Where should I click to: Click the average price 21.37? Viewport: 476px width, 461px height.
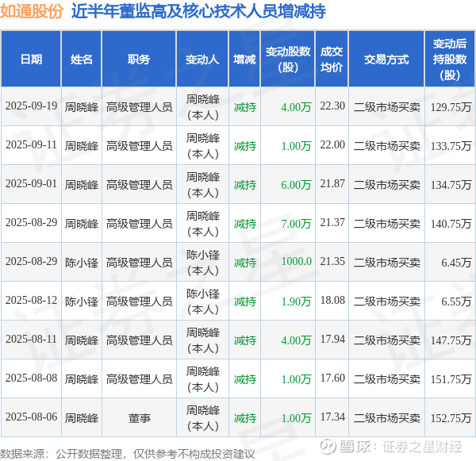332,223
